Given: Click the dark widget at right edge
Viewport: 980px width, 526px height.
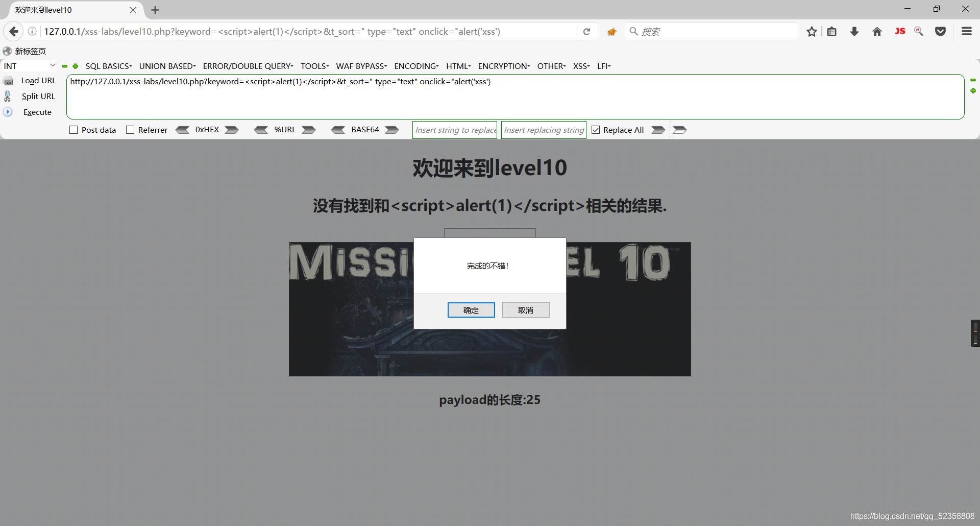Looking at the screenshot, I should (975, 333).
